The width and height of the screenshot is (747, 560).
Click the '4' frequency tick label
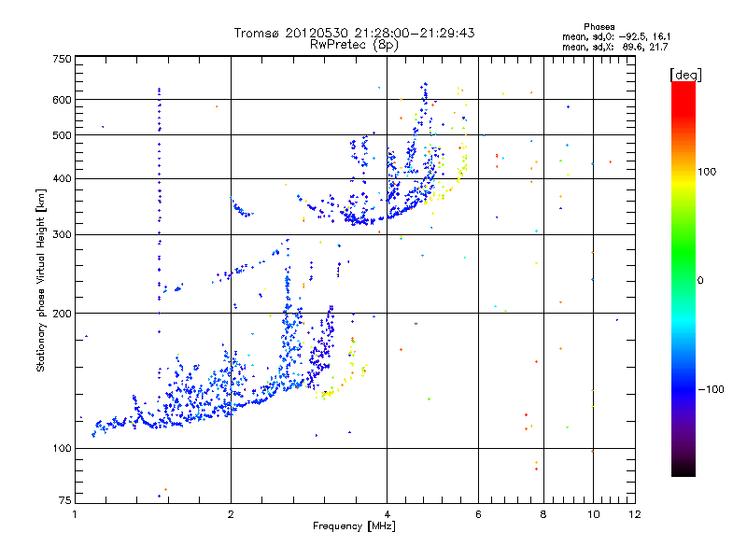(x=387, y=514)
